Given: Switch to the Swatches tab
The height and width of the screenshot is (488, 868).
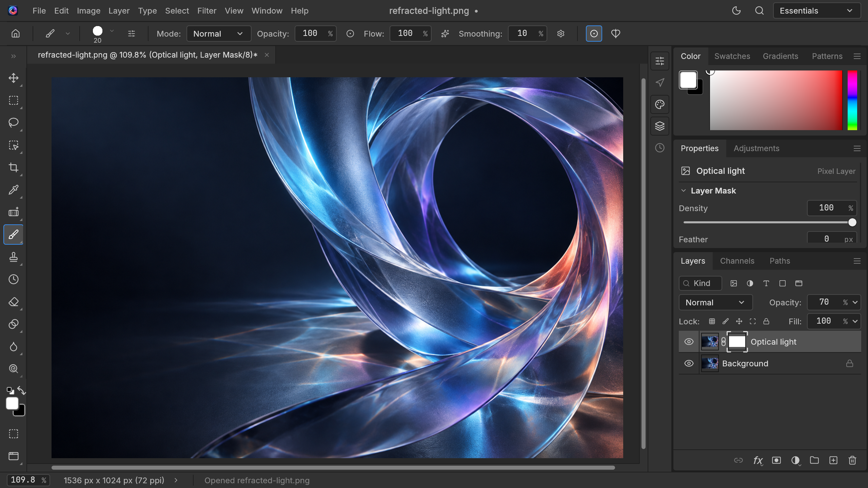Looking at the screenshot, I should click(x=732, y=56).
